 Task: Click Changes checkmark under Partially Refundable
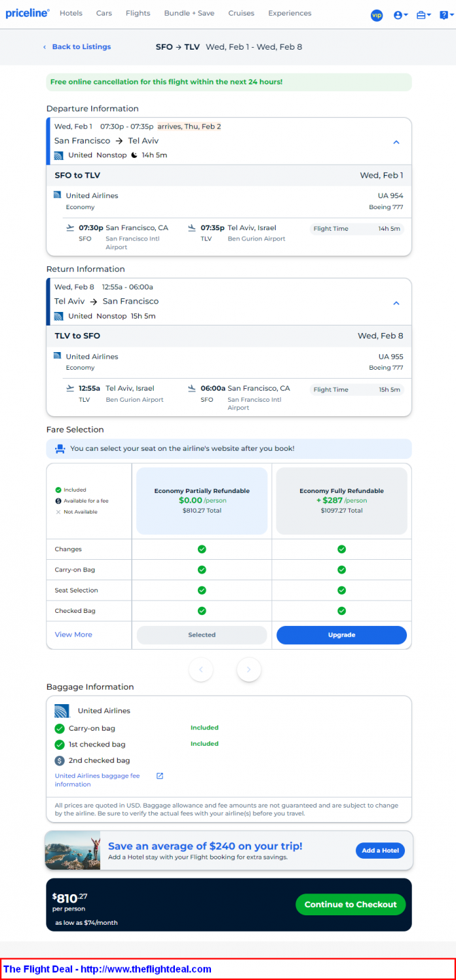(201, 549)
